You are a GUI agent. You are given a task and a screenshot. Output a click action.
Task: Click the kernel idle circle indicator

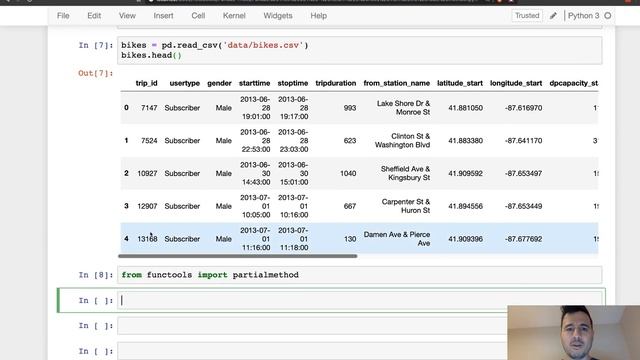pos(608,16)
